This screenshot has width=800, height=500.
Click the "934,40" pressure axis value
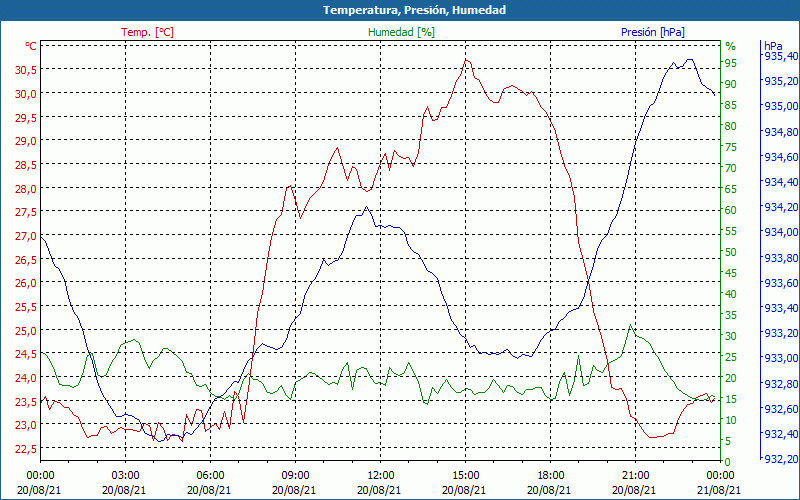coord(781,182)
